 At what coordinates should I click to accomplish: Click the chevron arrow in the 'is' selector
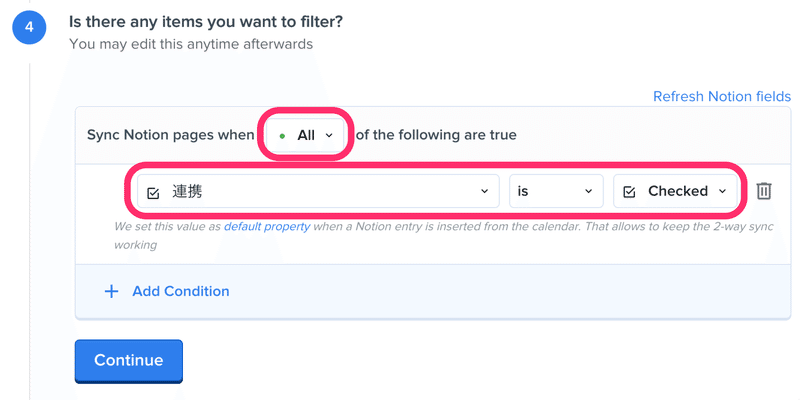[588, 191]
